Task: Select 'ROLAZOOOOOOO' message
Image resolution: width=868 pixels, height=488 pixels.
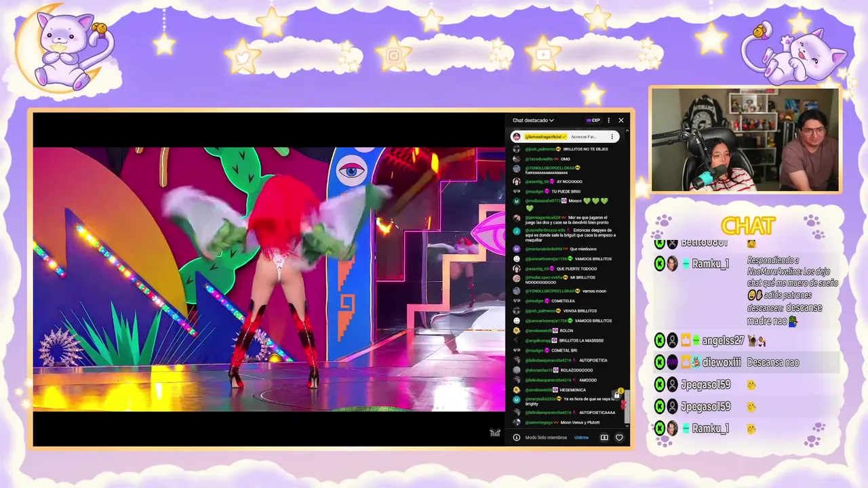Action: pyautogui.click(x=576, y=371)
